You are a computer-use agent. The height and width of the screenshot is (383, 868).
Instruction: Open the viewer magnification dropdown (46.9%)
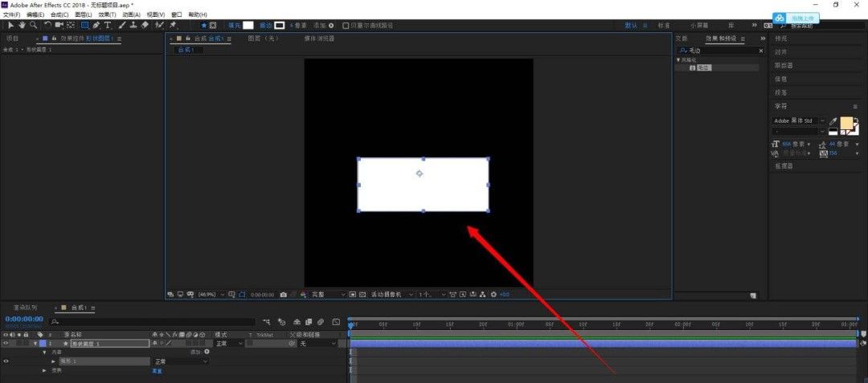coord(209,295)
